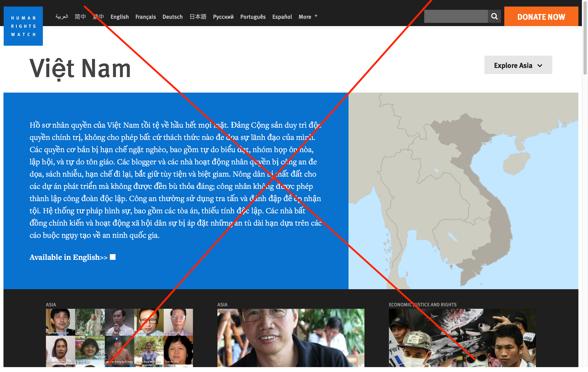The height and width of the screenshot is (372, 588).
Task: Click the Vietnam map image
Action: point(463,191)
